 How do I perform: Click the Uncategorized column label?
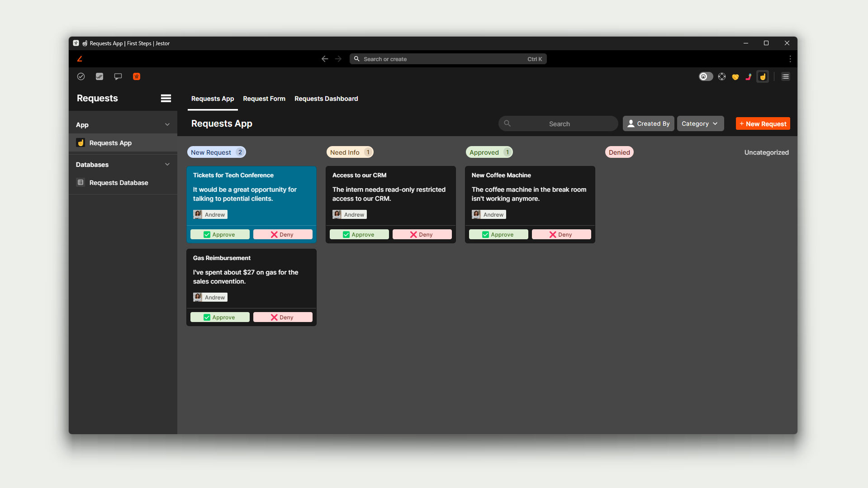tap(767, 152)
